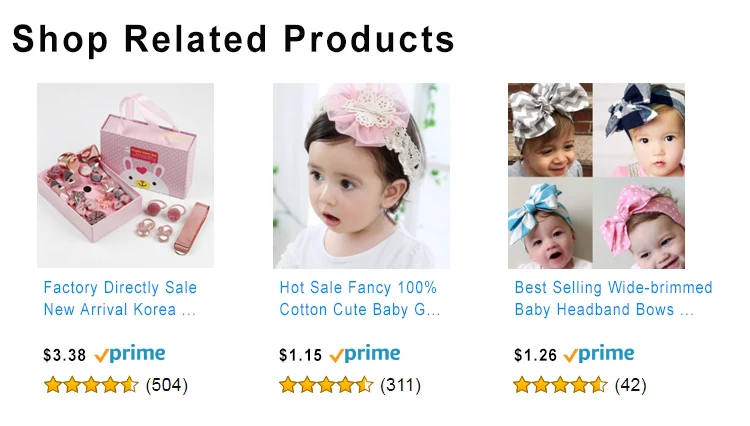Click the Prime badge next to $1.15
Image resolution: width=750 pixels, height=426 pixels.
pyautogui.click(x=365, y=354)
